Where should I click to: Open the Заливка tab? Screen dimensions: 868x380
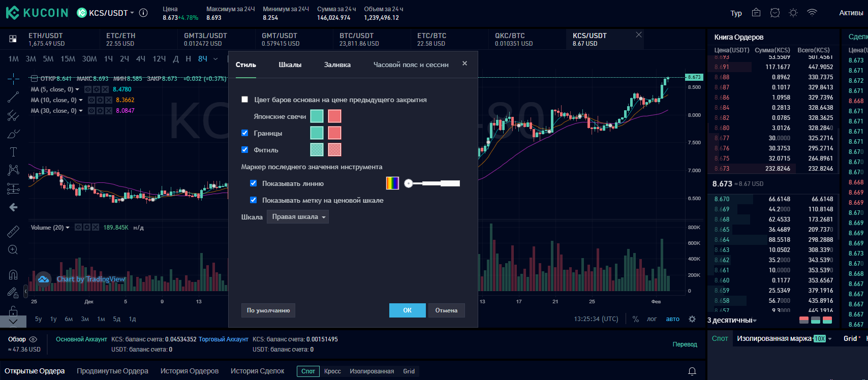tap(337, 65)
